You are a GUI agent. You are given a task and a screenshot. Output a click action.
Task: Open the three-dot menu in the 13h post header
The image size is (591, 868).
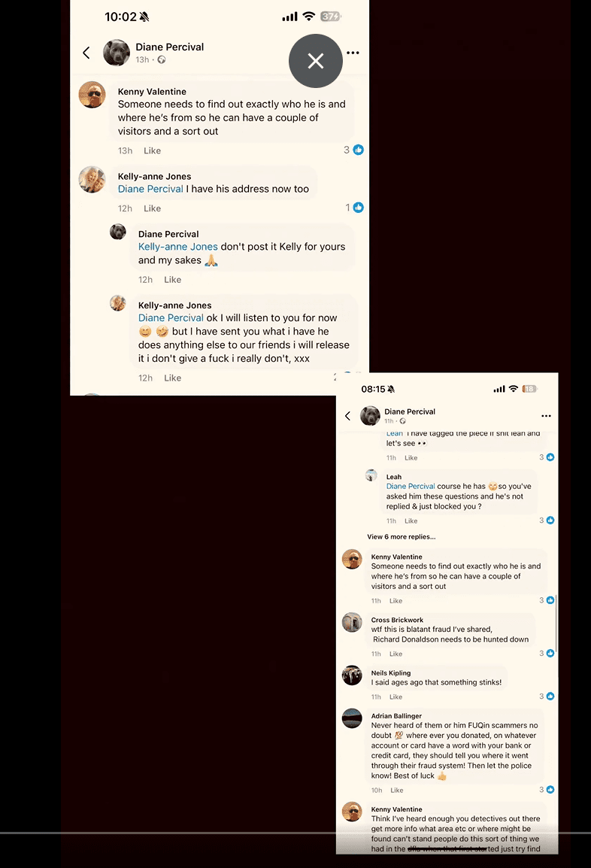tap(353, 53)
